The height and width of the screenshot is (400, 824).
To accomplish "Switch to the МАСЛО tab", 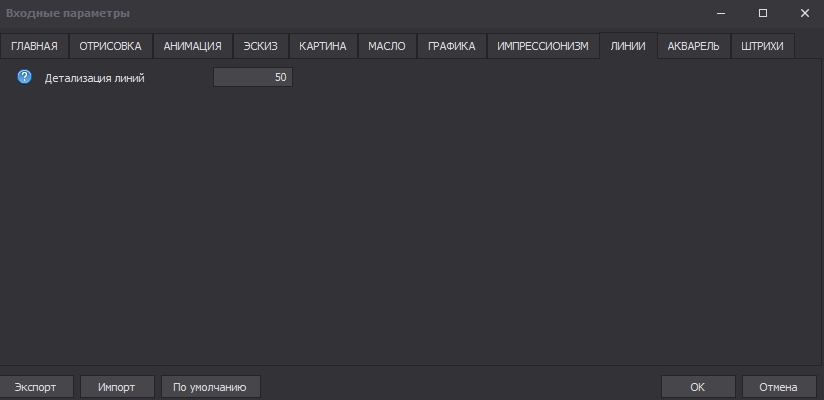I will pyautogui.click(x=387, y=46).
